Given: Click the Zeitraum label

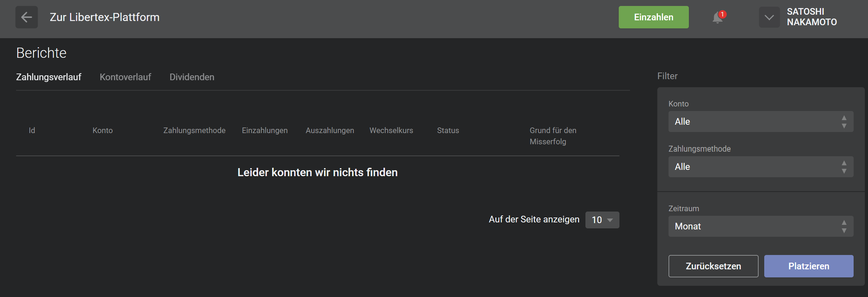Looking at the screenshot, I should (684, 208).
